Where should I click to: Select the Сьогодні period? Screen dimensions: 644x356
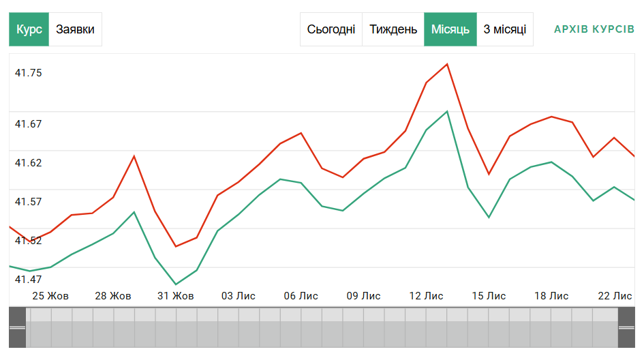point(331,29)
